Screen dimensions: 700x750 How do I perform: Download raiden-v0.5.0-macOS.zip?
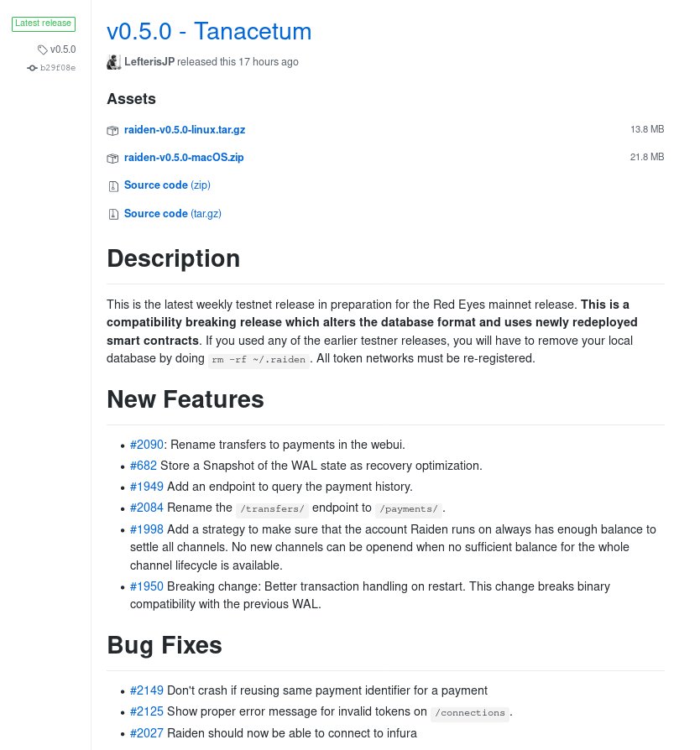184,158
